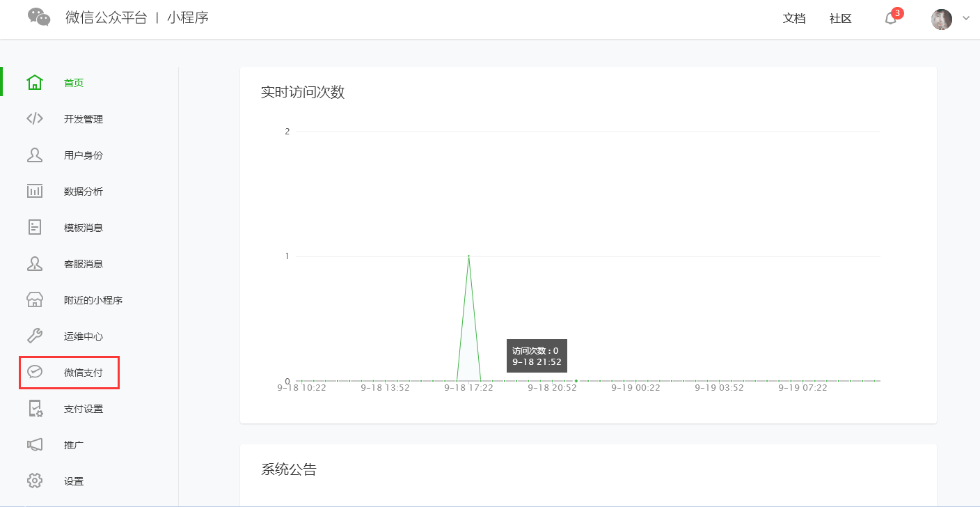Screen dimensions: 980x507
Task: Visit the 社区 link in header
Action: click(841, 19)
